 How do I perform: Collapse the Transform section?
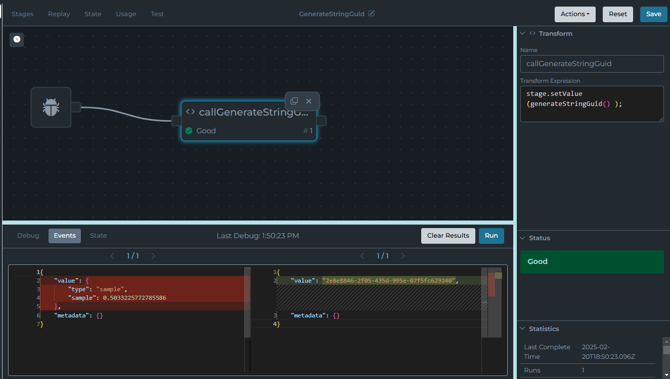(523, 33)
